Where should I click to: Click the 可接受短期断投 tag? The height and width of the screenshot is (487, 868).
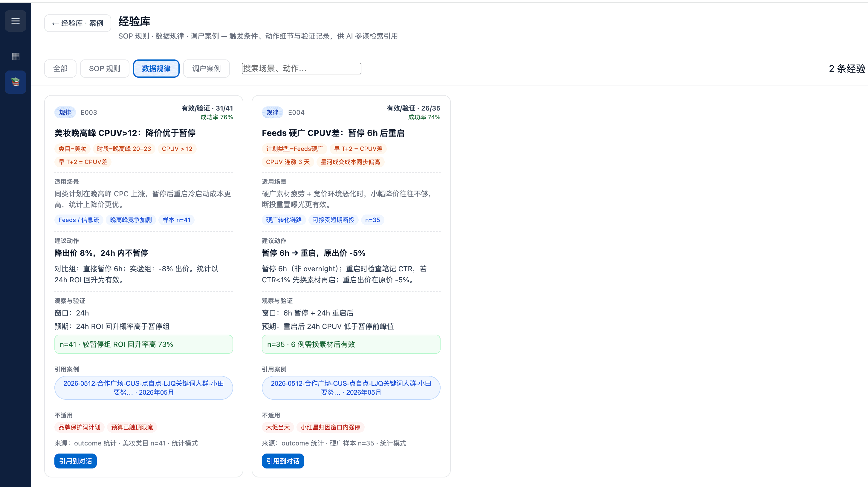tap(333, 220)
